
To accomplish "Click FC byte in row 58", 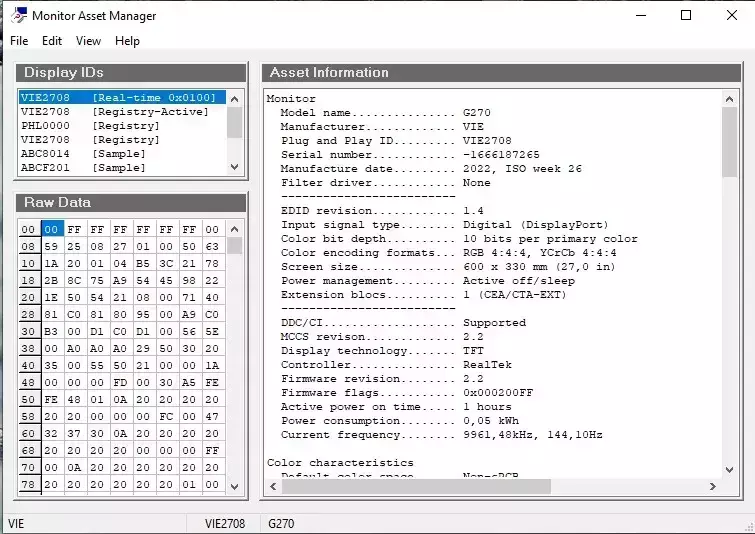I will click(166, 417).
